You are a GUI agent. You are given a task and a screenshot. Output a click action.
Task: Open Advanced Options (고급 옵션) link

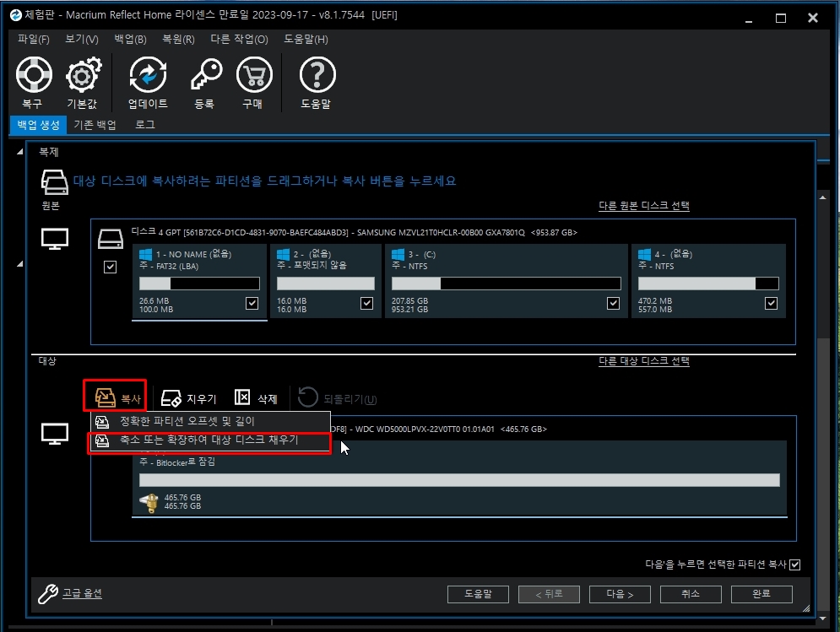(82, 593)
